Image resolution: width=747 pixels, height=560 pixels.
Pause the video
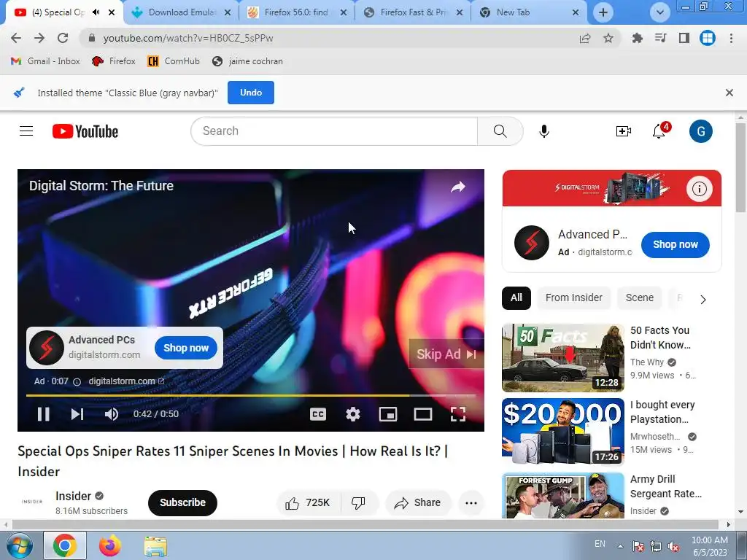43,414
